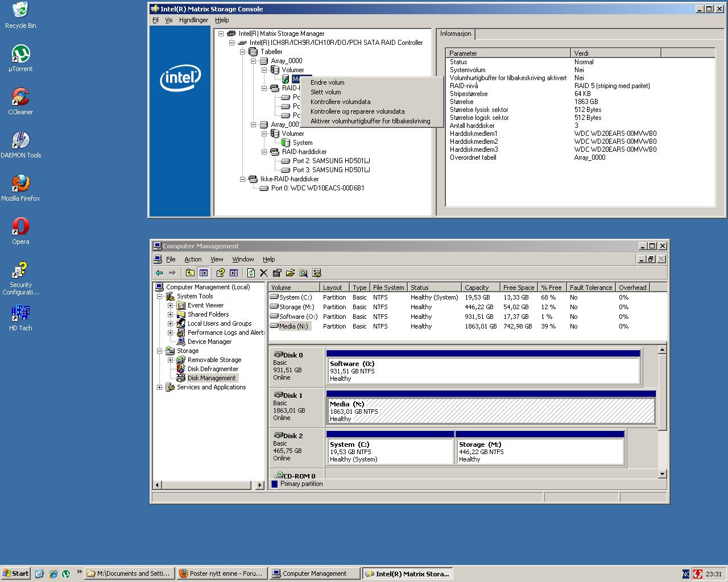The width and height of the screenshot is (728, 582).
Task: Select the µTorrent desktop icon
Action: (20, 59)
